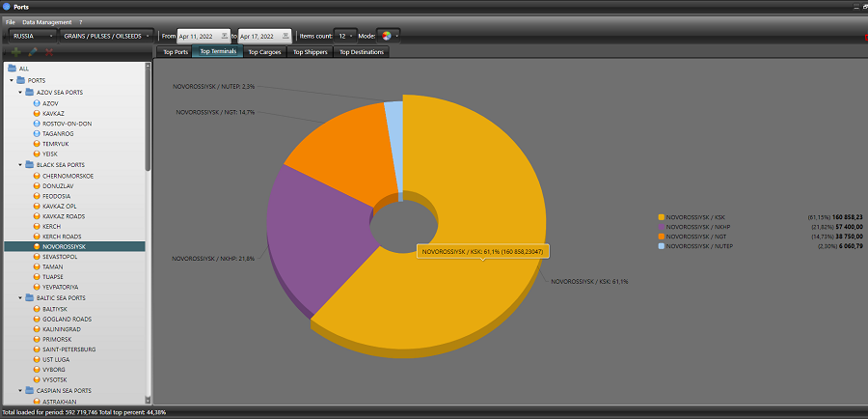Screen dimensions: 868x419
Task: Select the Top Terminals tab
Action: pyautogui.click(x=218, y=51)
